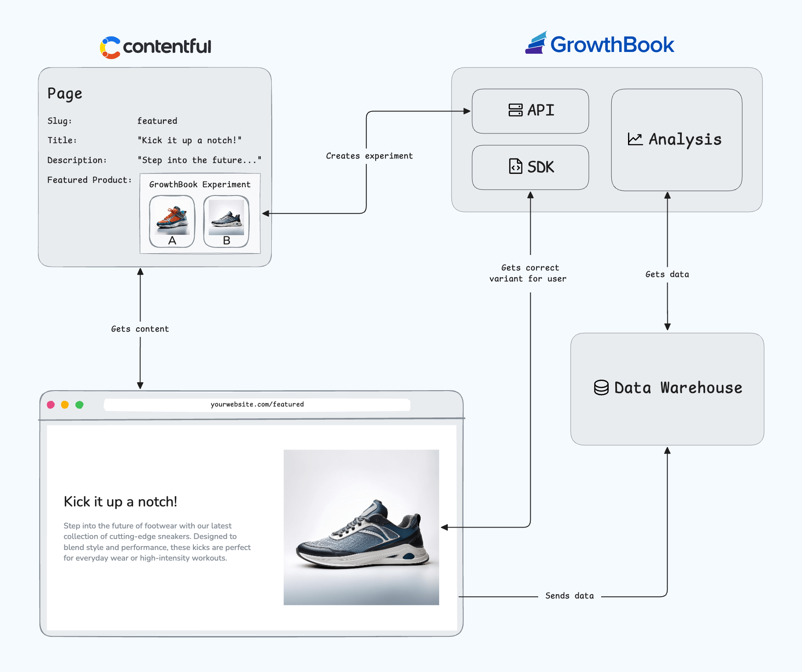The height and width of the screenshot is (672, 802).
Task: Click the yellow browser window dot
Action: point(65,405)
